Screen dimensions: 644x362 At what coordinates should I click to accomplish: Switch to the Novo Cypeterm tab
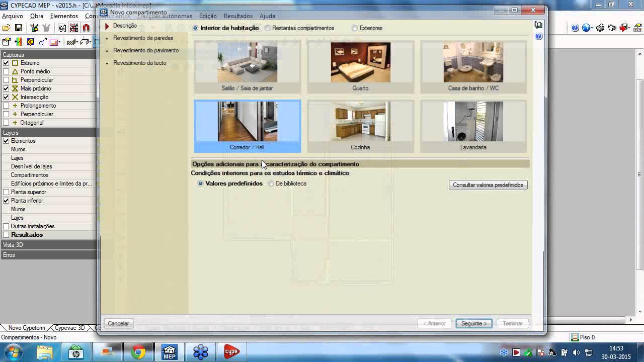coord(27,328)
